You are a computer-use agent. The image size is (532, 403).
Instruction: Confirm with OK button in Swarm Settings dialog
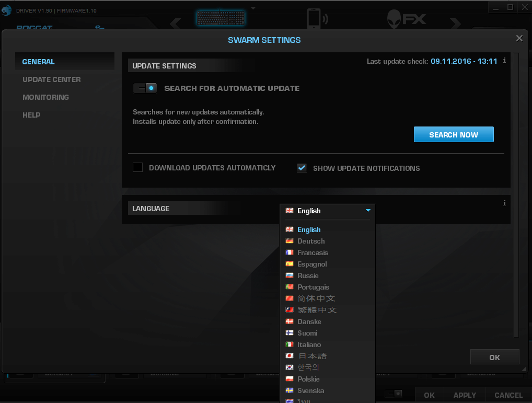point(494,357)
